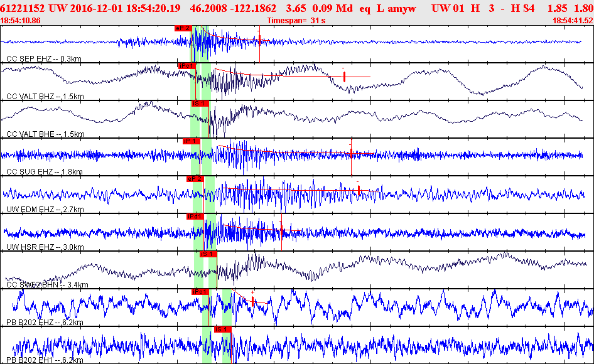594x364 pixels.
Task: Click the S pick flag on SWF2 BHN
Action: click(x=208, y=254)
